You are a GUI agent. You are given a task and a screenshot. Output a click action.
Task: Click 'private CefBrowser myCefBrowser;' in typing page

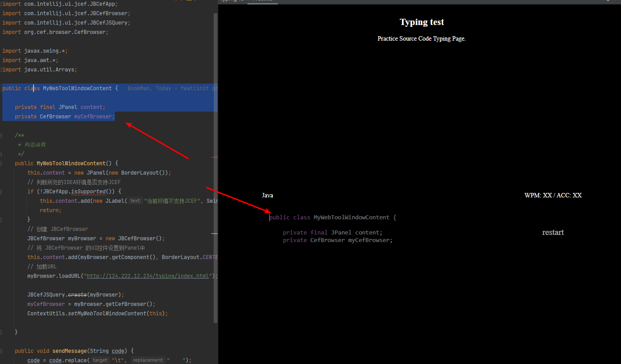point(338,240)
